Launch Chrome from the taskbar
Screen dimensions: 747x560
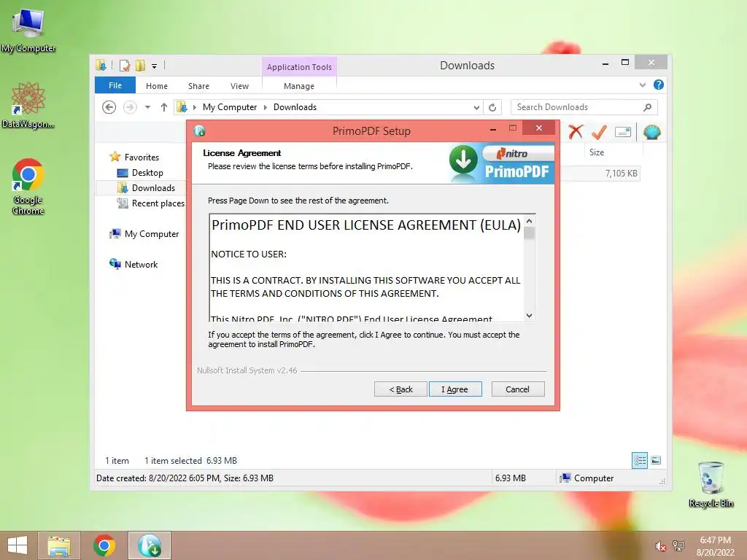coord(104,545)
